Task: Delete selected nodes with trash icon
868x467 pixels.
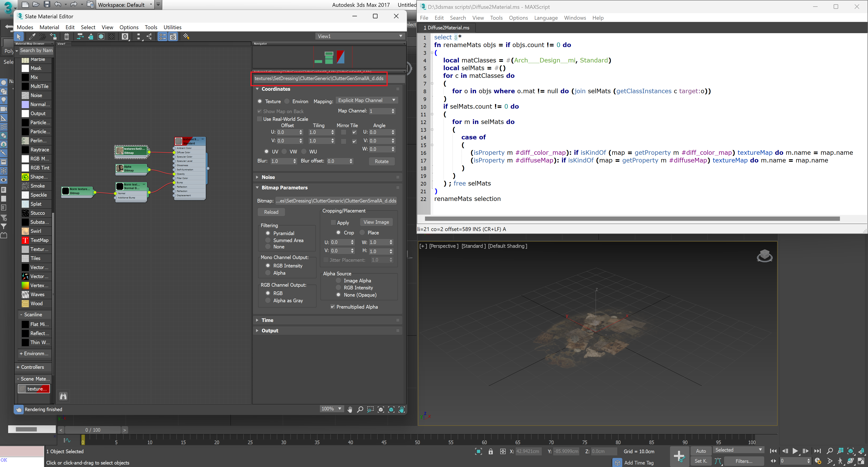Action: click(66, 36)
